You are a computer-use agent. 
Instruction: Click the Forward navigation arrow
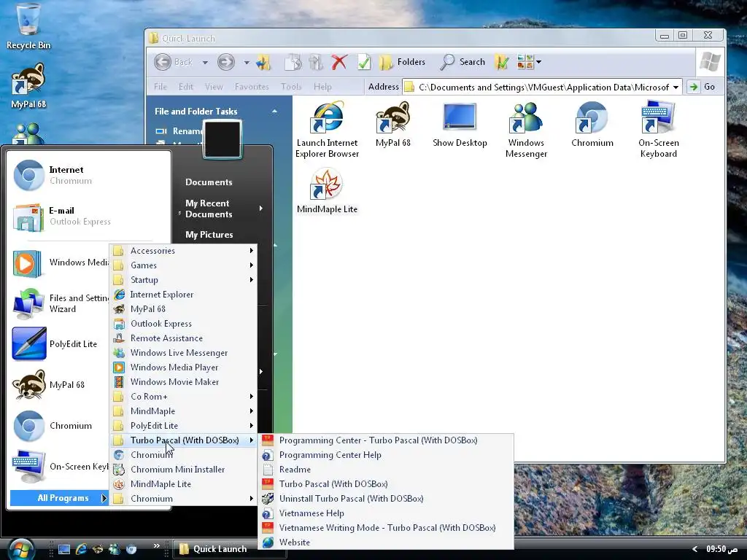point(226,62)
